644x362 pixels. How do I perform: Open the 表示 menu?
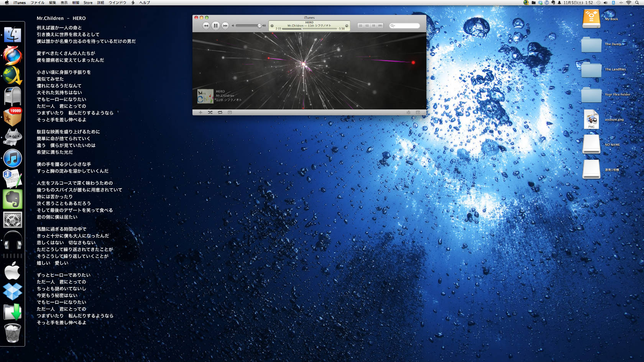64,3
